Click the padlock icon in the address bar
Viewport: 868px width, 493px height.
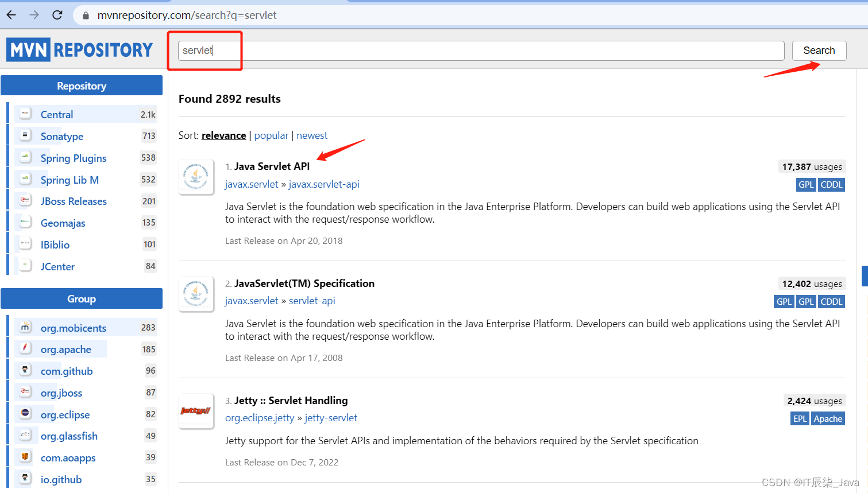point(86,15)
